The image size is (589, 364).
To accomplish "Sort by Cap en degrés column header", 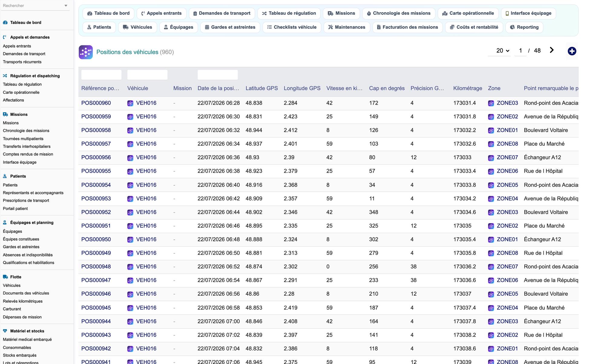I will coord(387,88).
